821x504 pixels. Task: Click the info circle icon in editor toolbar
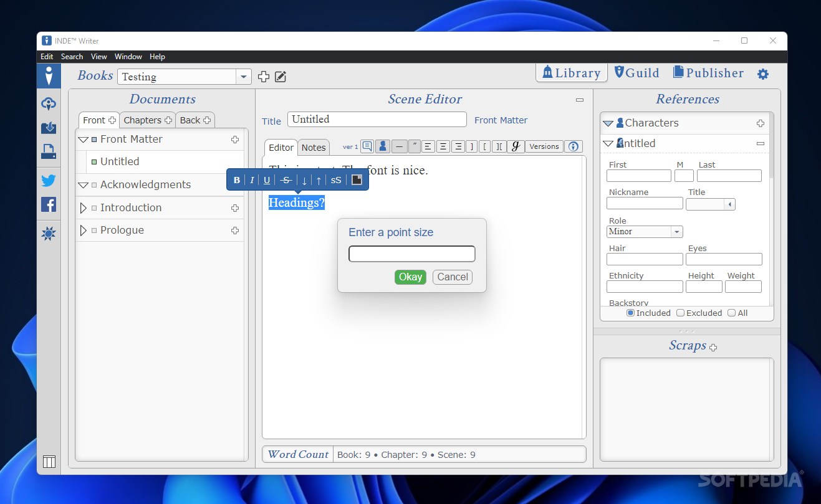pos(574,146)
